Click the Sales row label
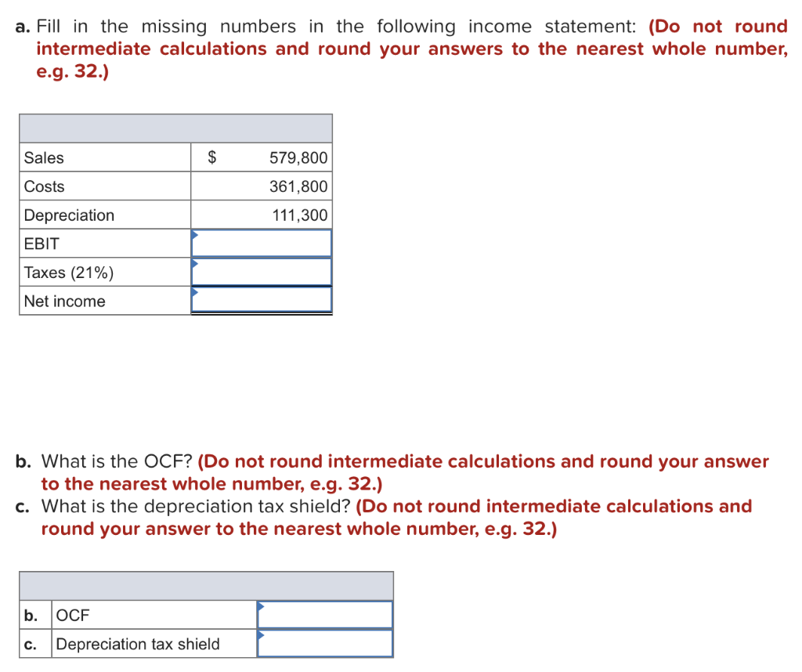This screenshot has width=802, height=672. click(x=44, y=157)
